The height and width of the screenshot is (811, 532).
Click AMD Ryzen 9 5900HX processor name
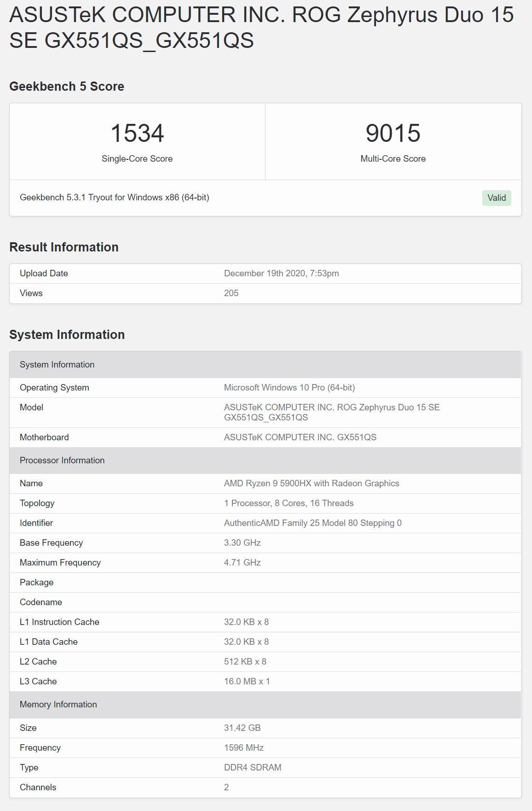tap(312, 484)
